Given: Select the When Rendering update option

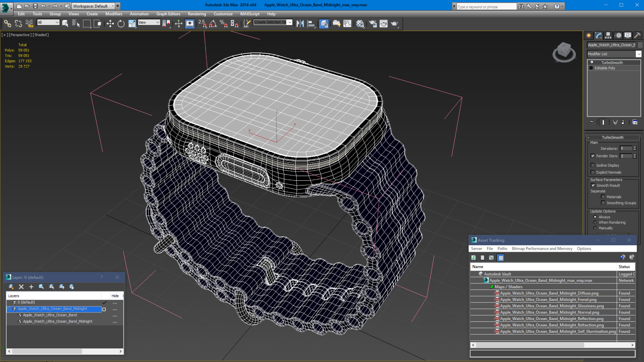Looking at the screenshot, I should 595,222.
